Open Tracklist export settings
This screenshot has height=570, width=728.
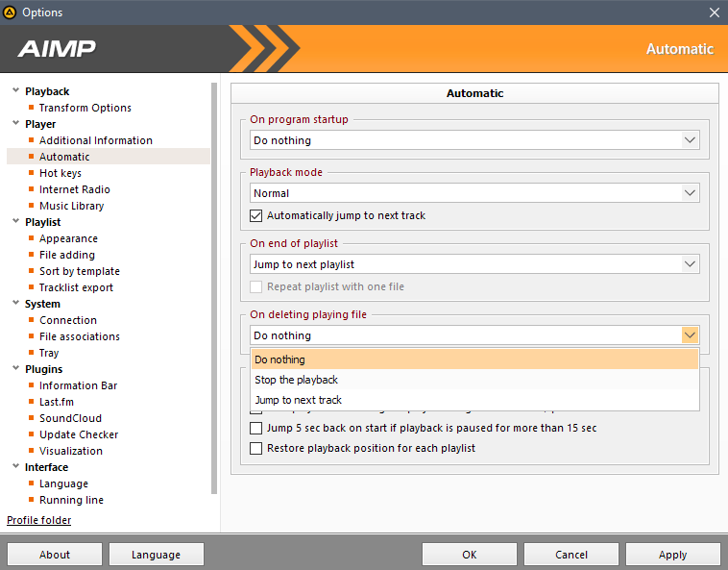76,287
